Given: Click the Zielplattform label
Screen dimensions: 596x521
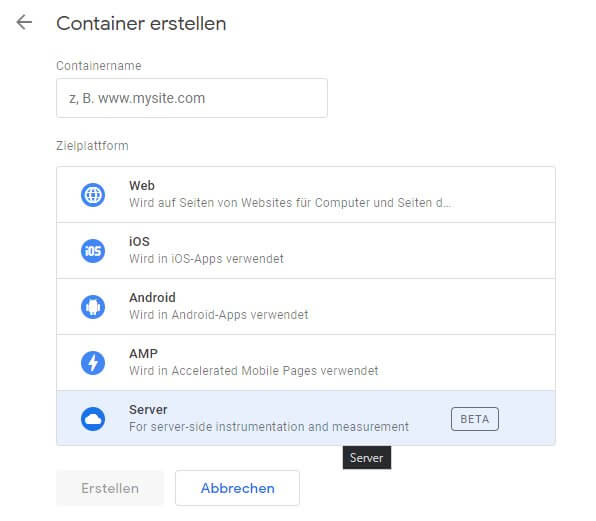Looking at the screenshot, I should click(92, 146).
